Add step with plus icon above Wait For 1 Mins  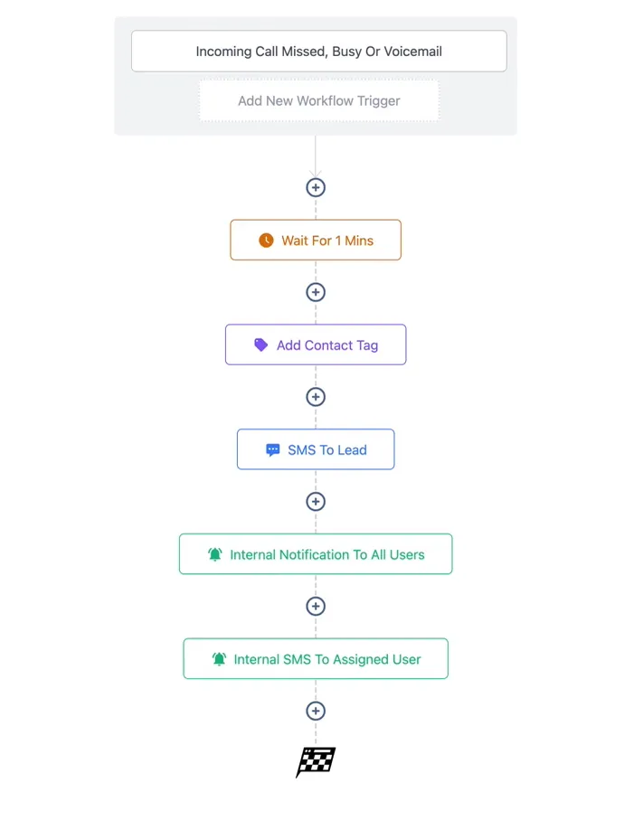[x=316, y=187]
